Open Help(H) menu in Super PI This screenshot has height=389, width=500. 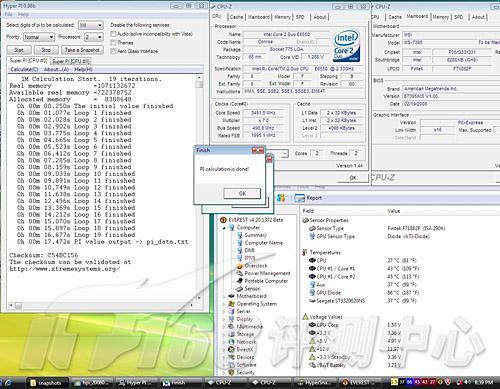coord(83,69)
